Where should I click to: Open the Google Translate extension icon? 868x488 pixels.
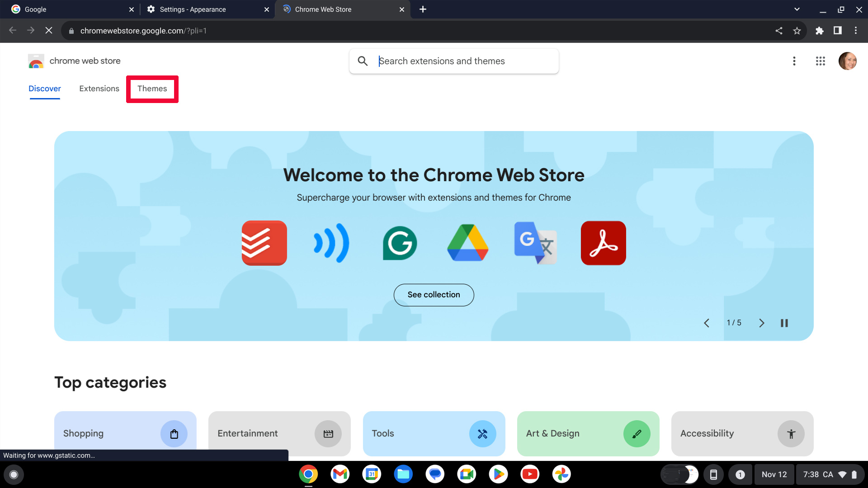535,243
